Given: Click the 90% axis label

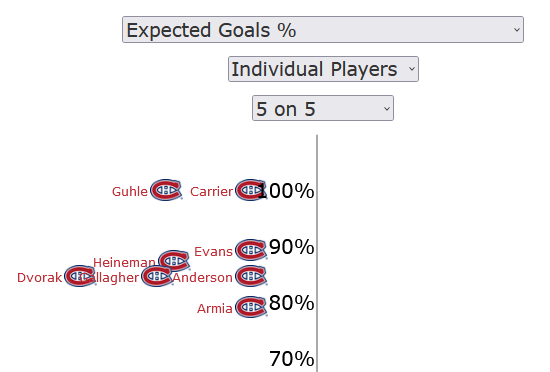Looking at the screenshot, I should pyautogui.click(x=291, y=246).
